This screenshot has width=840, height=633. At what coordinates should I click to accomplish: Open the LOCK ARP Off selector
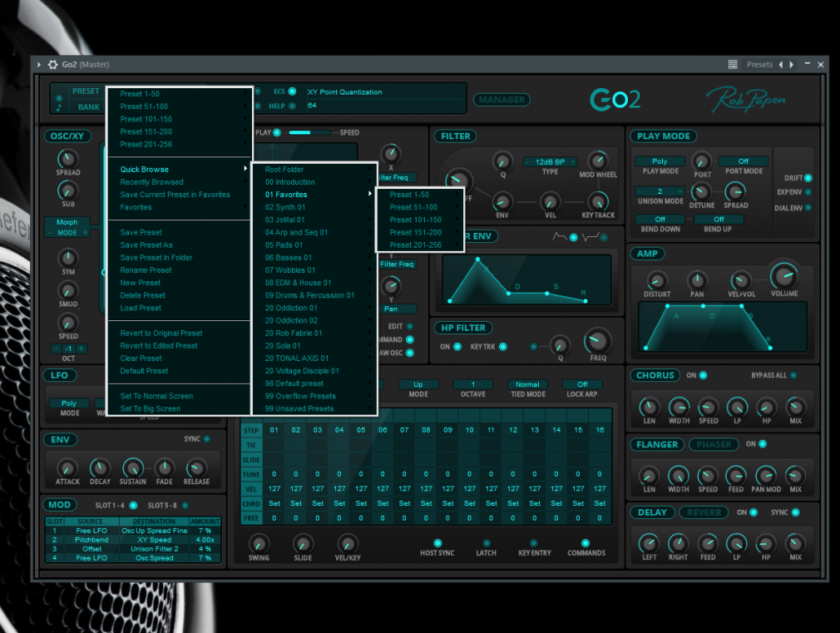[x=582, y=384]
